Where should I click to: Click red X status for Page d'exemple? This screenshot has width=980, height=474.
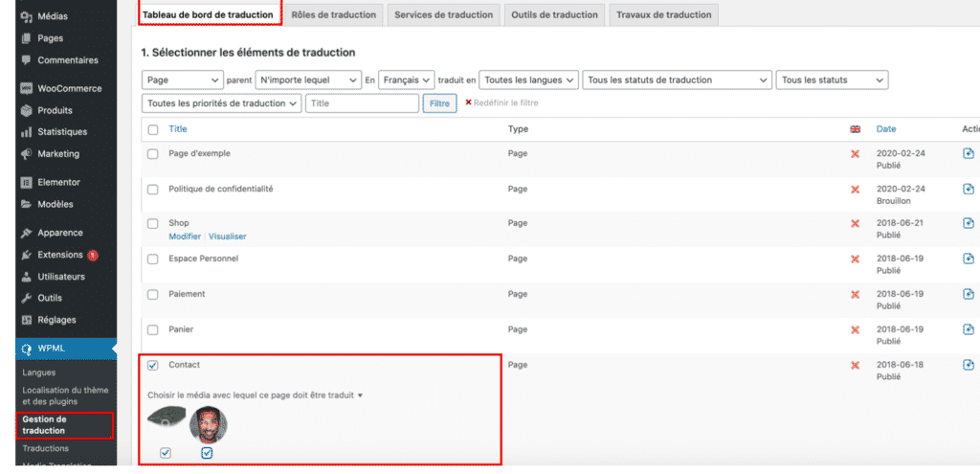[x=855, y=154]
